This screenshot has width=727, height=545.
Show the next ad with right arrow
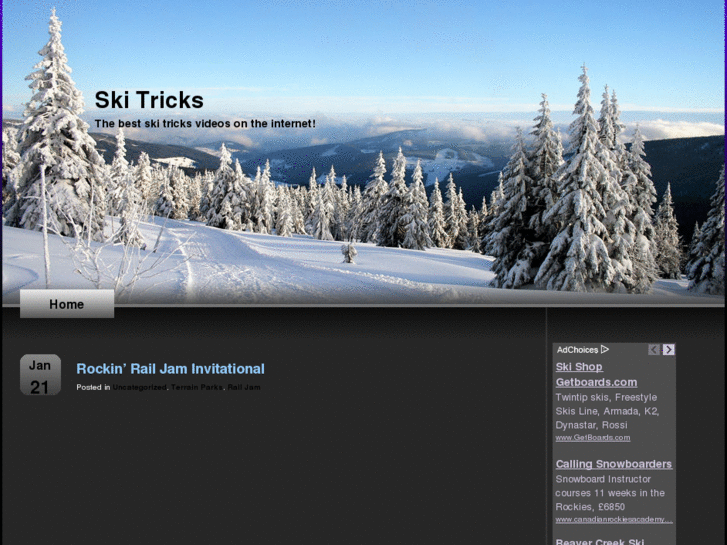(668, 349)
